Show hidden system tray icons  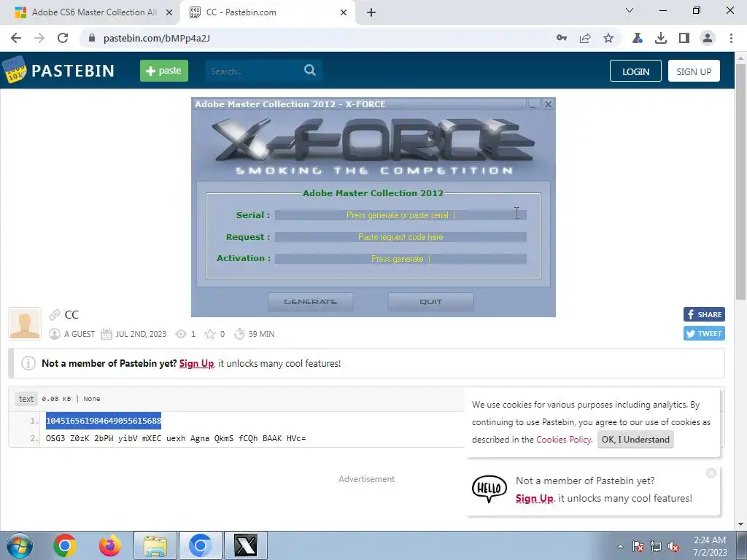click(620, 546)
